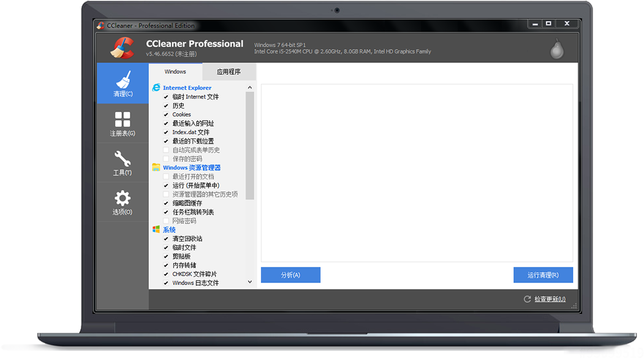This screenshot has width=644, height=358.
Task: Click the Internet Explorer section icon
Action: [x=156, y=88]
